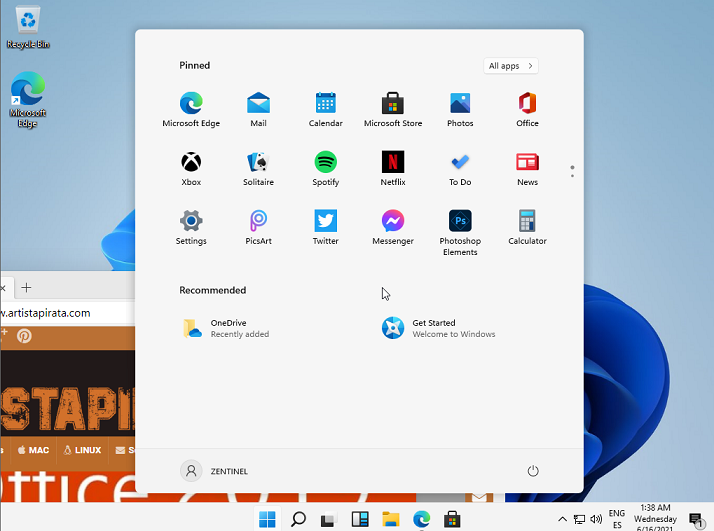Open Widgets panel from taskbar
This screenshot has height=531, width=714.
pos(360,519)
